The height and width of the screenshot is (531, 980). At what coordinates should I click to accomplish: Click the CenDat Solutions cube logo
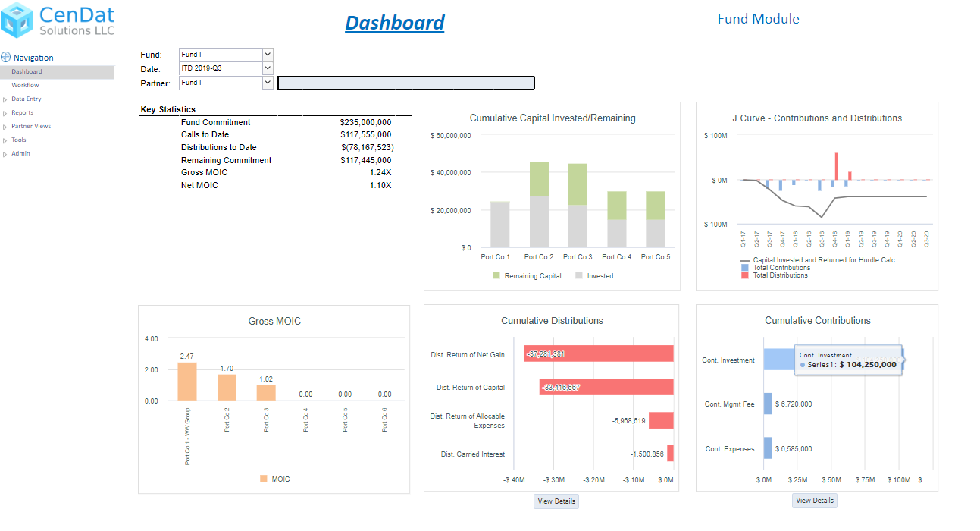point(17,20)
